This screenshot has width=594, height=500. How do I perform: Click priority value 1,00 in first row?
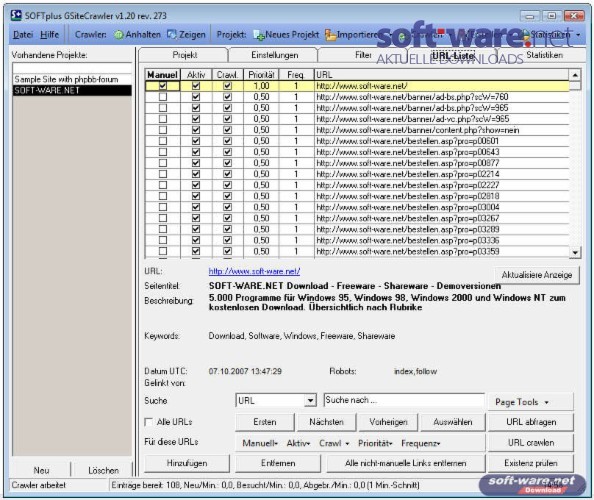point(261,86)
